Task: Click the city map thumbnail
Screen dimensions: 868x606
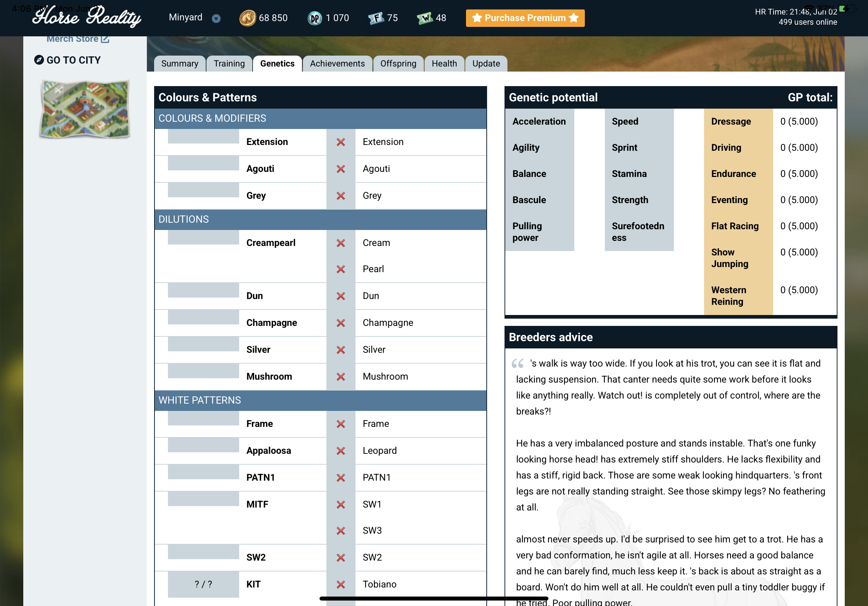Action: [85, 109]
